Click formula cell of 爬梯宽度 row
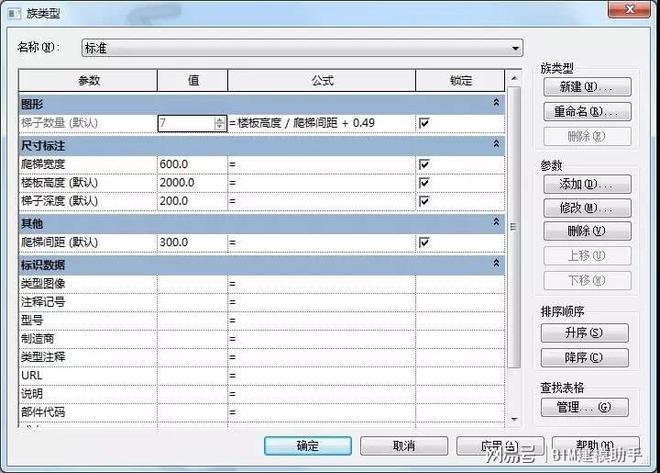Screen dimensions: 660x473 322,164
